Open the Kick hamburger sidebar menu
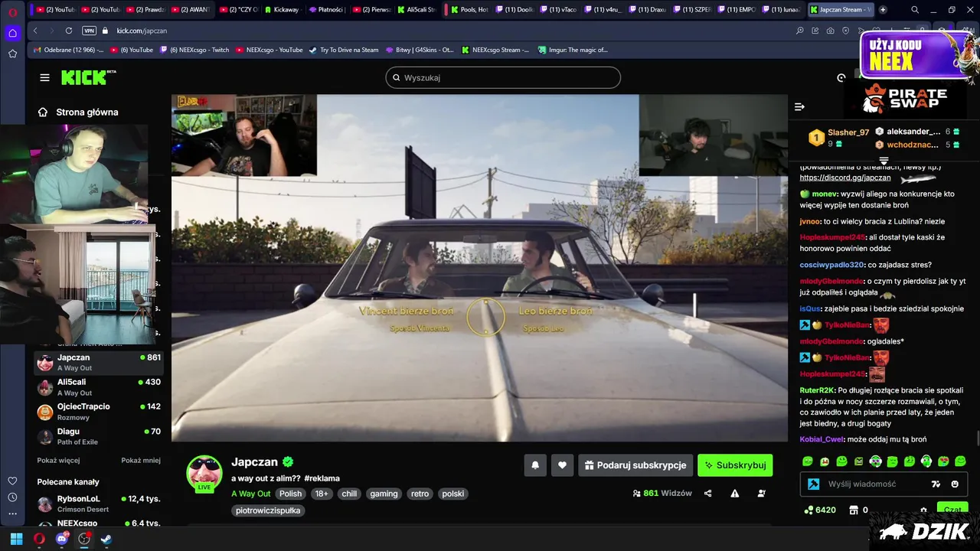 pos(44,77)
